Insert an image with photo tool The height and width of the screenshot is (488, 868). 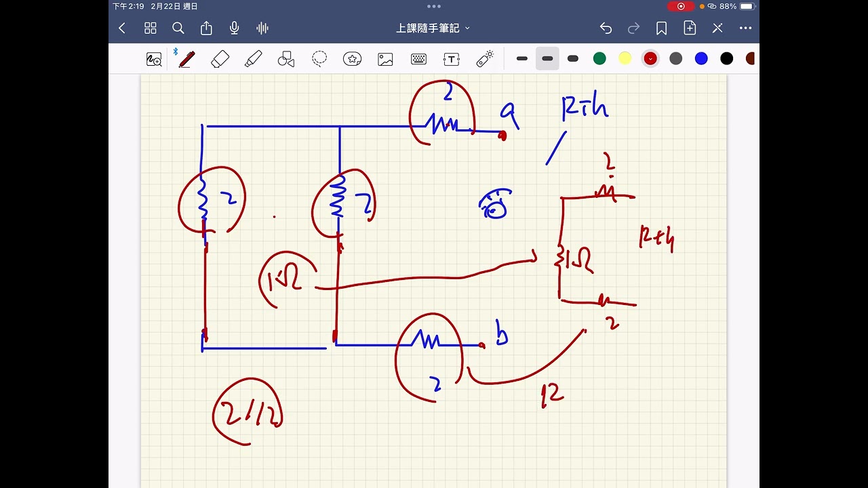point(385,59)
